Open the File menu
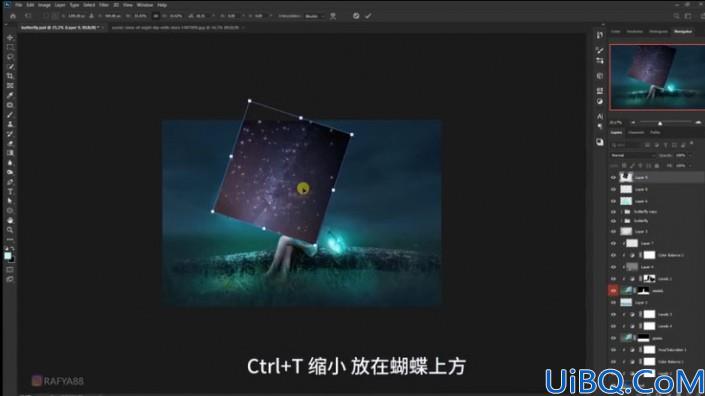705x396 pixels. point(18,5)
